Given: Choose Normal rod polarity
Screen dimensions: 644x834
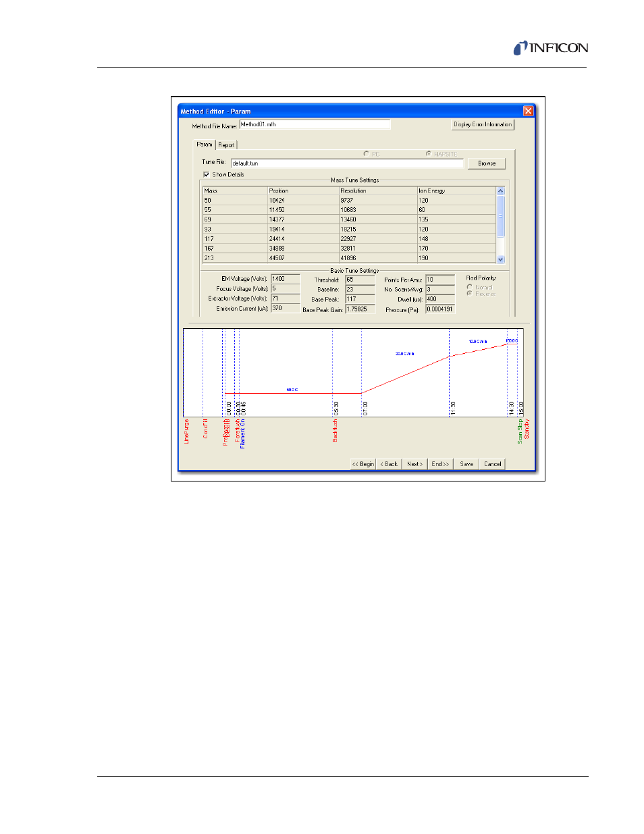Looking at the screenshot, I should [x=469, y=287].
